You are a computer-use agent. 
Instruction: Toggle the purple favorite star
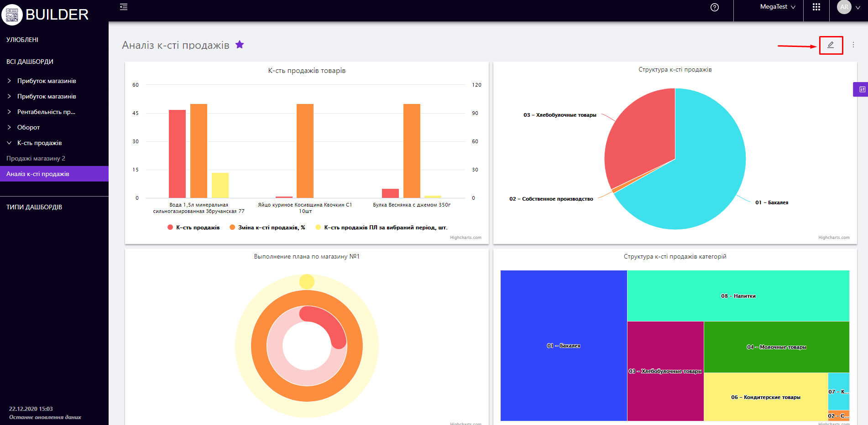(x=240, y=45)
